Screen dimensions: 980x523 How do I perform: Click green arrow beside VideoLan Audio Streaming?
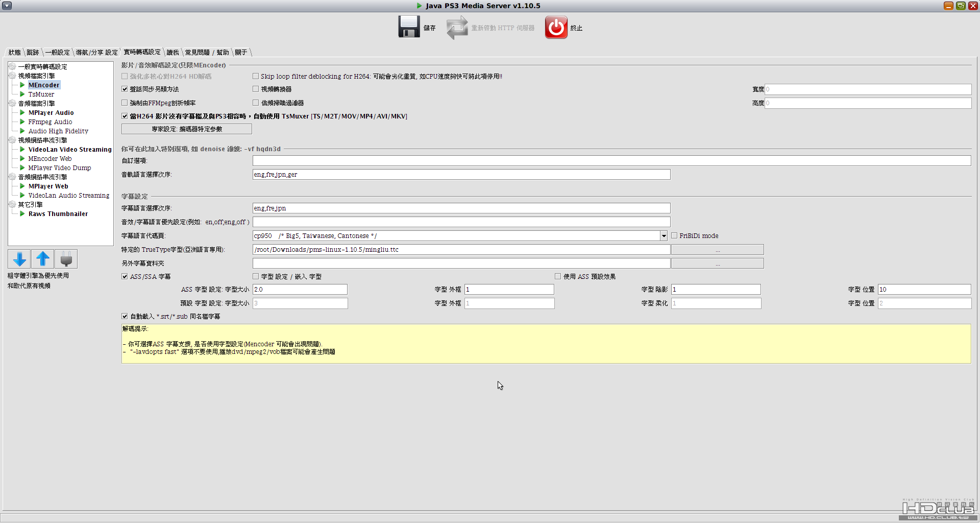22,195
